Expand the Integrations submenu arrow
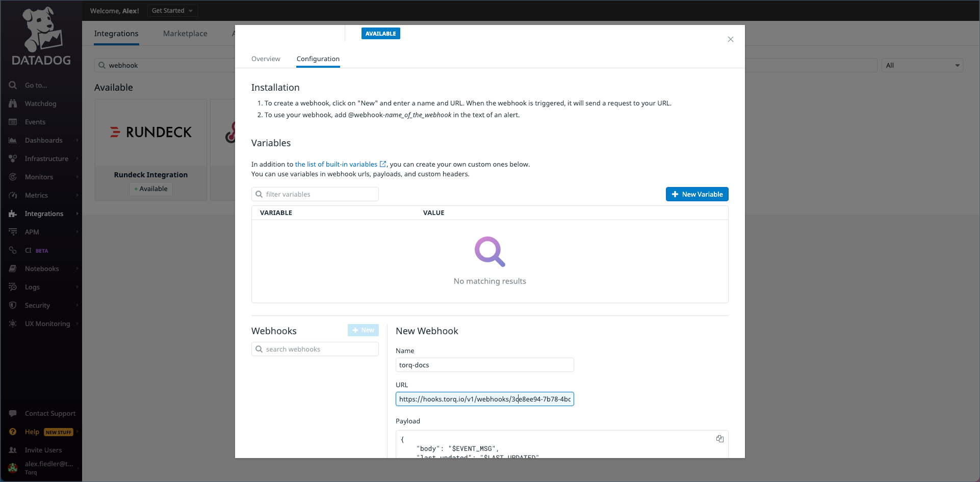The image size is (980, 482). pos(78,213)
